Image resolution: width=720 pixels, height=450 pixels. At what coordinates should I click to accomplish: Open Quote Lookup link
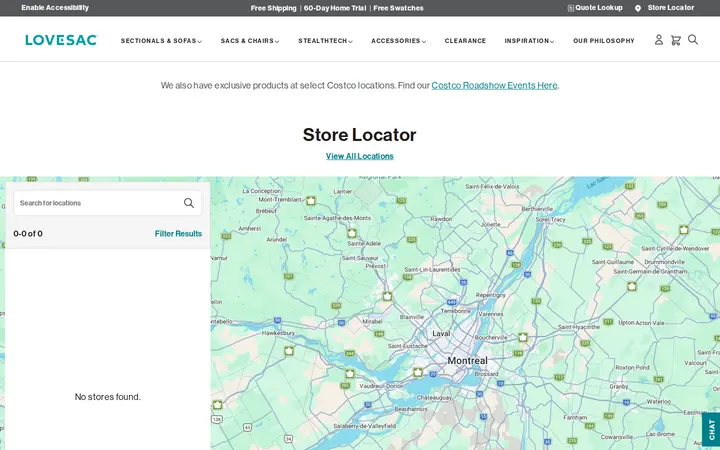point(599,8)
